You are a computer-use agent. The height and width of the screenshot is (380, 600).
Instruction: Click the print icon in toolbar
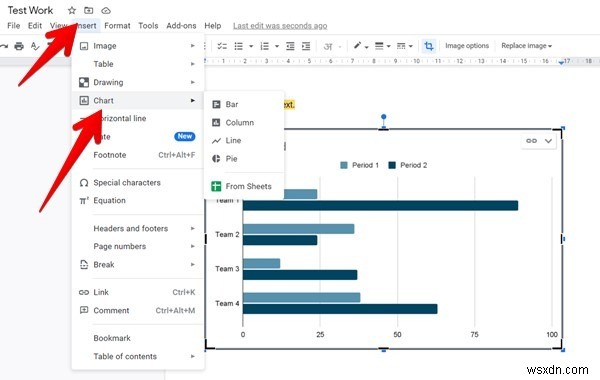(19, 46)
